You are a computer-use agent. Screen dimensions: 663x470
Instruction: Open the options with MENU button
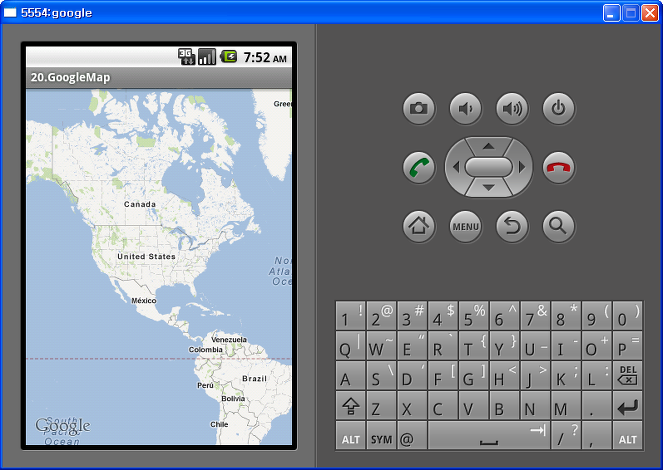tap(465, 227)
